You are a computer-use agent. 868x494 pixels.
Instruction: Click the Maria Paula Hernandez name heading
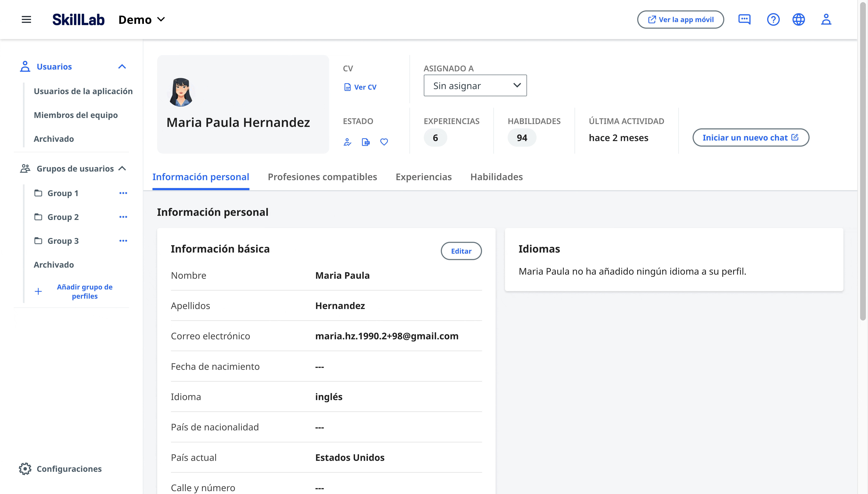click(x=238, y=122)
